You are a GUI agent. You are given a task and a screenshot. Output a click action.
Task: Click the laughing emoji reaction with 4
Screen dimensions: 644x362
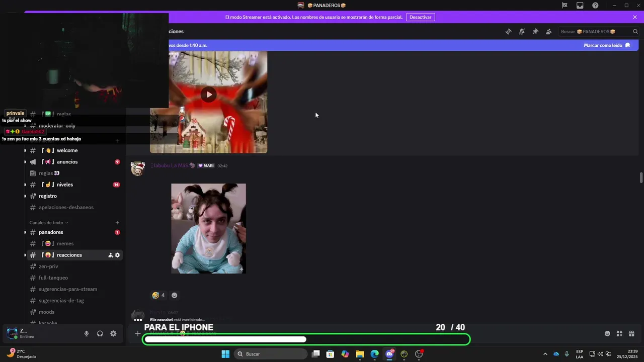tap(158, 295)
